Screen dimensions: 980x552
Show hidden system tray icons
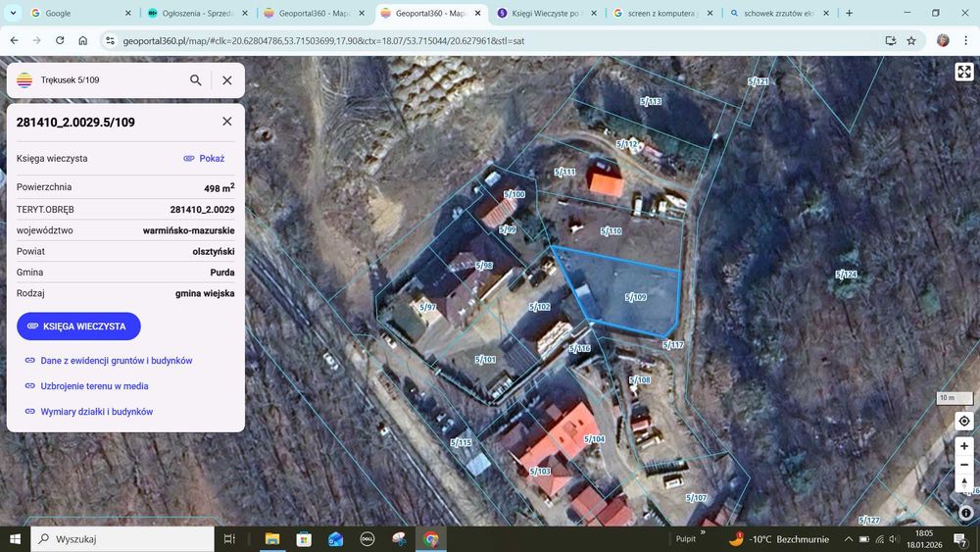(x=848, y=539)
